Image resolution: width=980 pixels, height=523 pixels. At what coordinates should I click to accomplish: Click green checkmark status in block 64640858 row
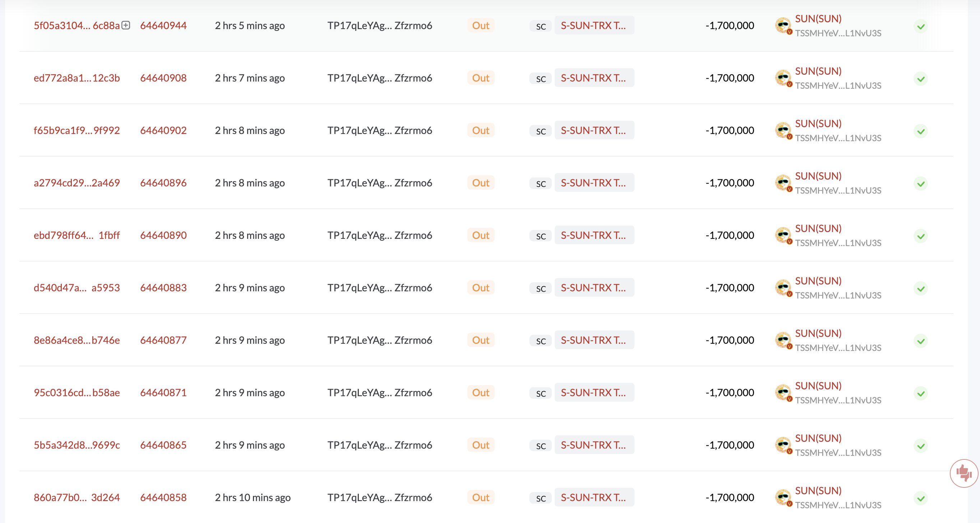click(x=921, y=498)
